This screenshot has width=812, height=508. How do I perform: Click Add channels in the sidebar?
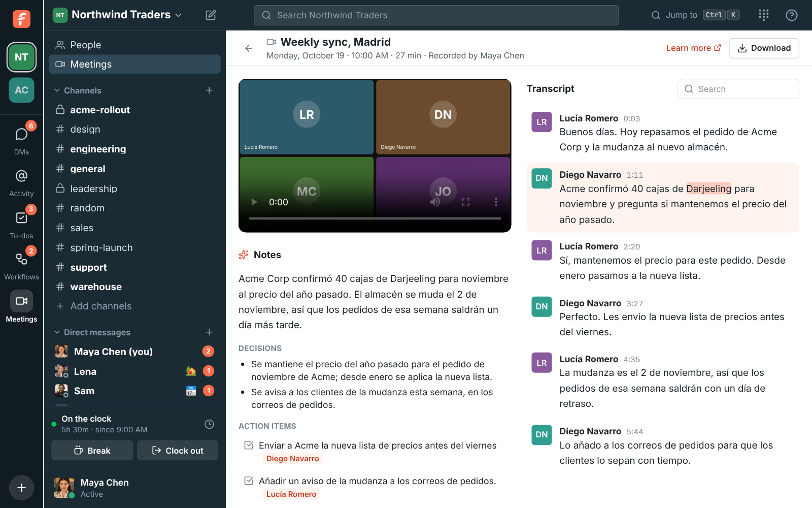pyautogui.click(x=134, y=306)
